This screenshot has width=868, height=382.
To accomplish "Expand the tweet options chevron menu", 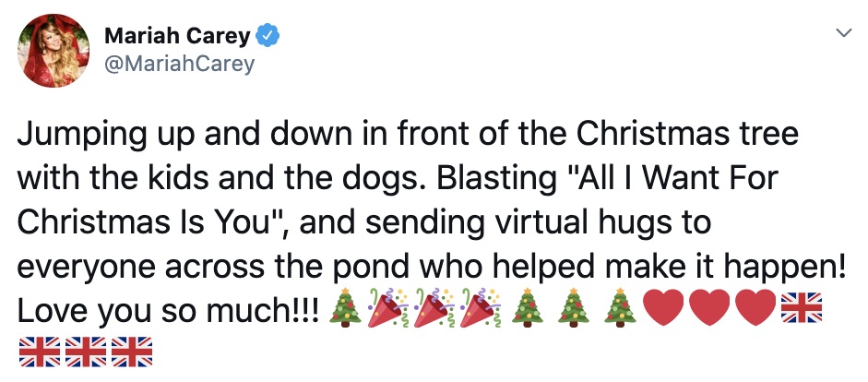I will pyautogui.click(x=843, y=33).
